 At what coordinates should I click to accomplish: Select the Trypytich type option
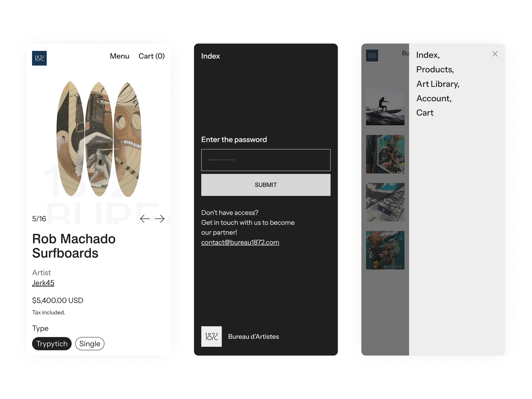point(52,343)
